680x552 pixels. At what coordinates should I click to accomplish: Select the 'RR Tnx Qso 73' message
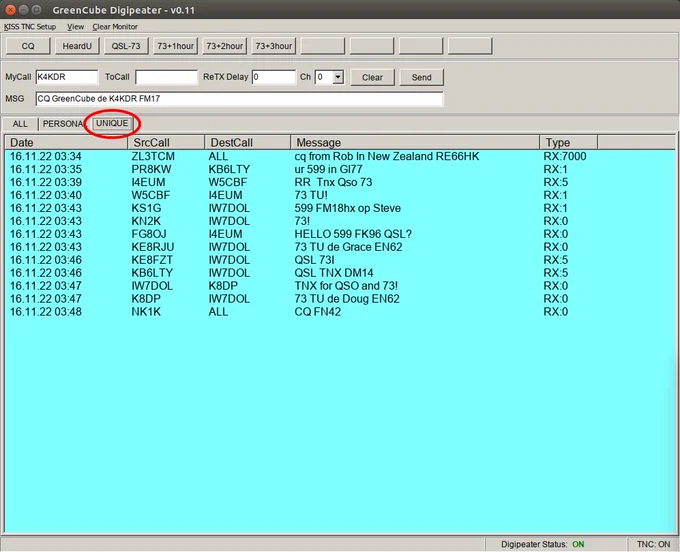click(x=333, y=182)
